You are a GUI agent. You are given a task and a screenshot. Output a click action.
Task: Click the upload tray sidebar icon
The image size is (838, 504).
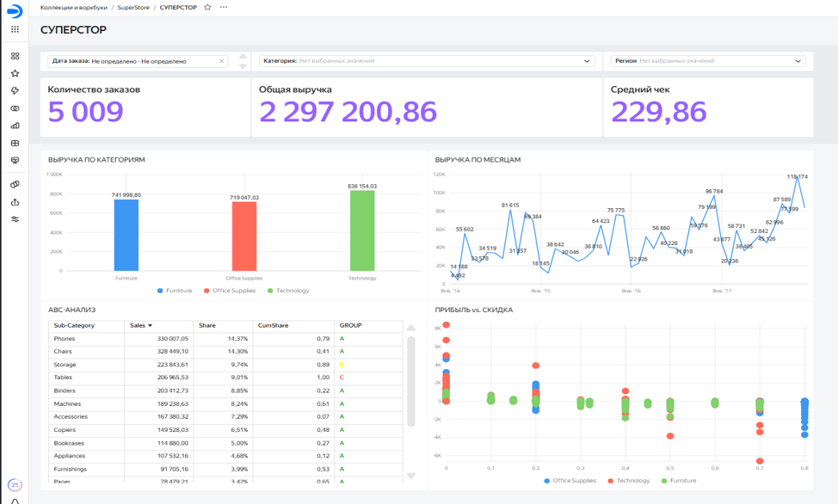pyautogui.click(x=15, y=202)
